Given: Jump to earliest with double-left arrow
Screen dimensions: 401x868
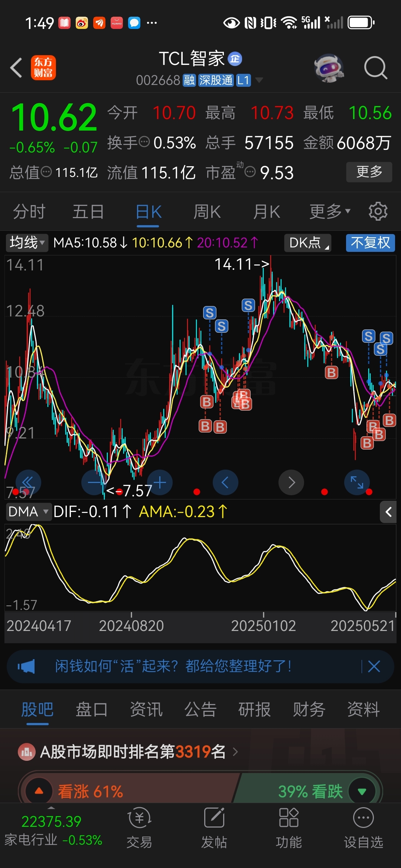Looking at the screenshot, I should 28,482.
